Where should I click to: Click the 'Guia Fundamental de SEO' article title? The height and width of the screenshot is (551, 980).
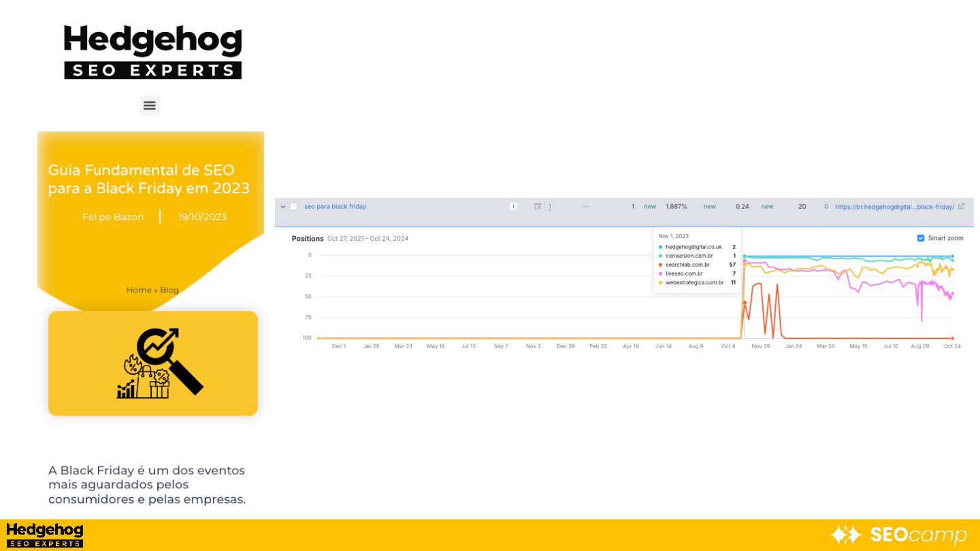point(149,179)
